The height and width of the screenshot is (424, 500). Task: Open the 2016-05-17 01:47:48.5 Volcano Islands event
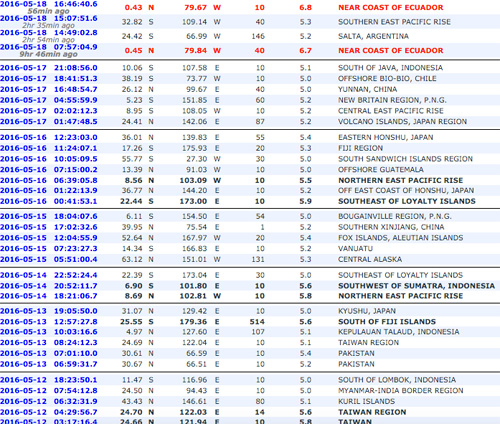tap(49, 122)
